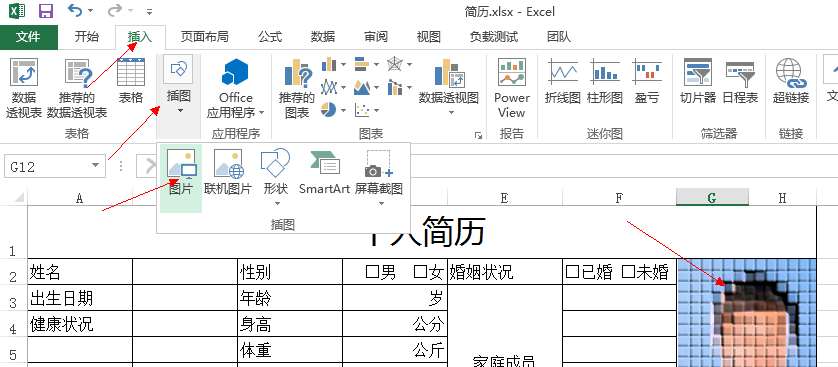Choose 联机图片 online pictures
Viewport: 838px width, 367px height.
tap(228, 172)
